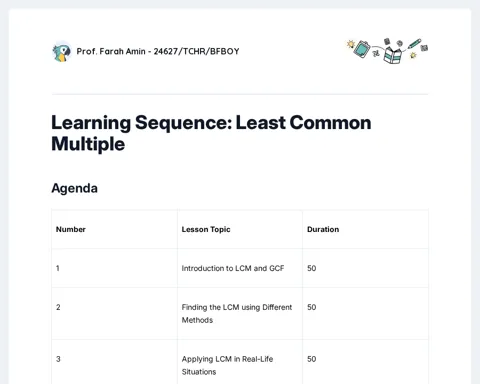Click the pencil doodle in the header
Screen dimensions: 480x384
pyautogui.click(x=414, y=44)
